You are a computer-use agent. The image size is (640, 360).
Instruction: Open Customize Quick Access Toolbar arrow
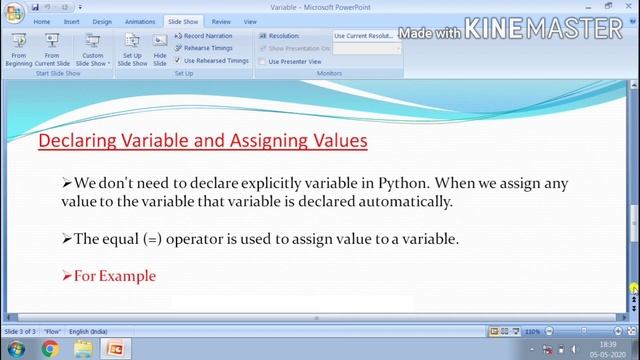point(80,7)
